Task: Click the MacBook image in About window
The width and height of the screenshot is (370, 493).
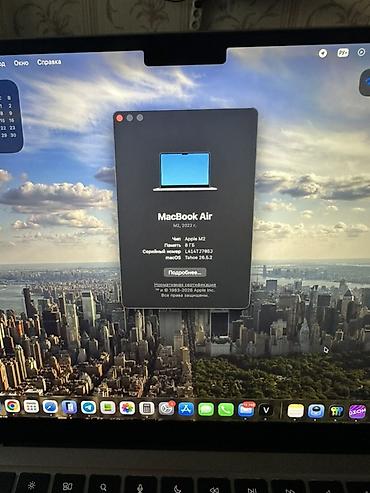Action: 185,172
